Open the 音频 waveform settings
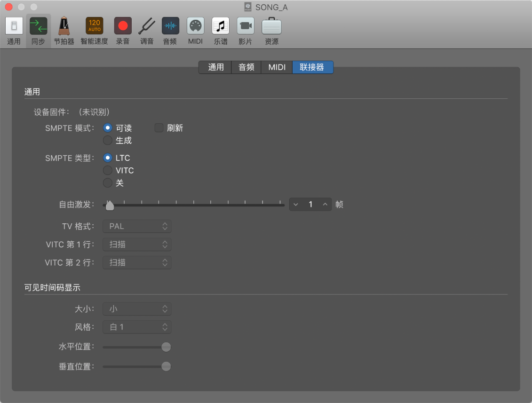The image size is (532, 403). tap(170, 31)
